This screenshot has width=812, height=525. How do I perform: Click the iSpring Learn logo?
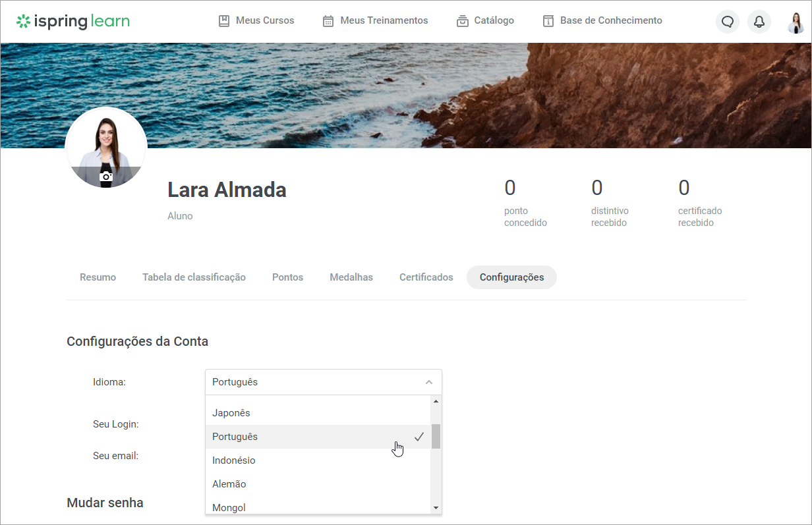point(73,21)
